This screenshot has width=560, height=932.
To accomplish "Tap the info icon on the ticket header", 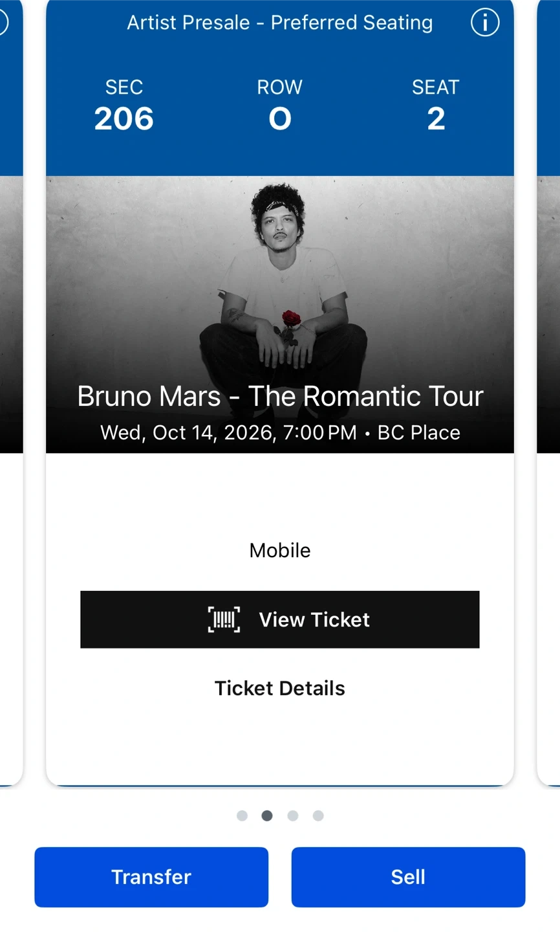I will [484, 23].
